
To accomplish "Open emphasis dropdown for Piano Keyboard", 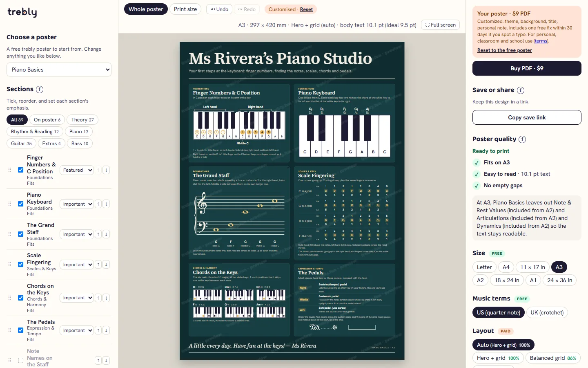I will pos(77,204).
